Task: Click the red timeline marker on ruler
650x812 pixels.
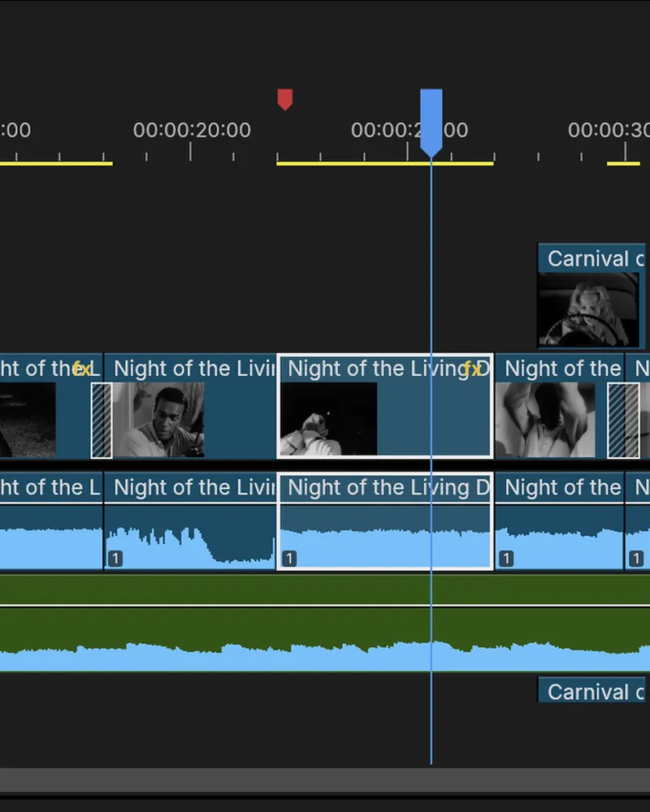Action: click(x=284, y=99)
